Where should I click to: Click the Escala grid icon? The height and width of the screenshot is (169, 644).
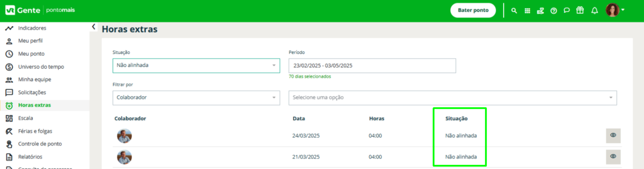click(x=9, y=118)
